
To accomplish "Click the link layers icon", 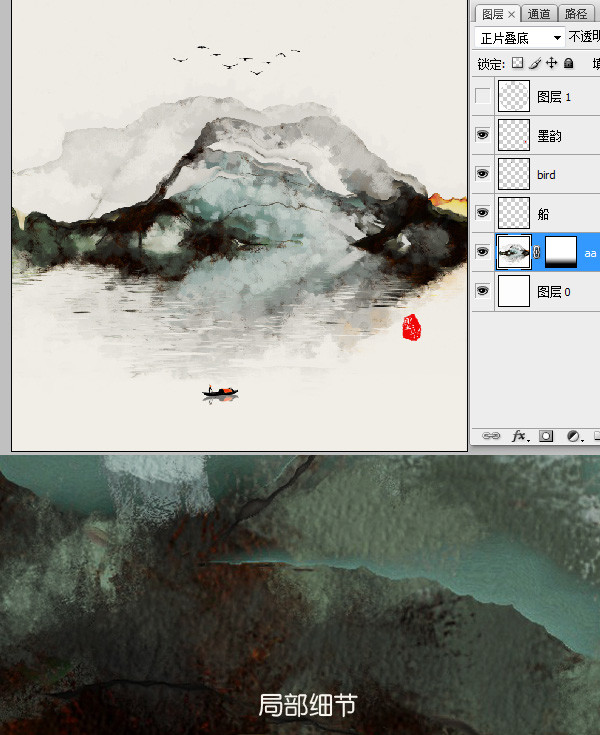I will (491, 436).
